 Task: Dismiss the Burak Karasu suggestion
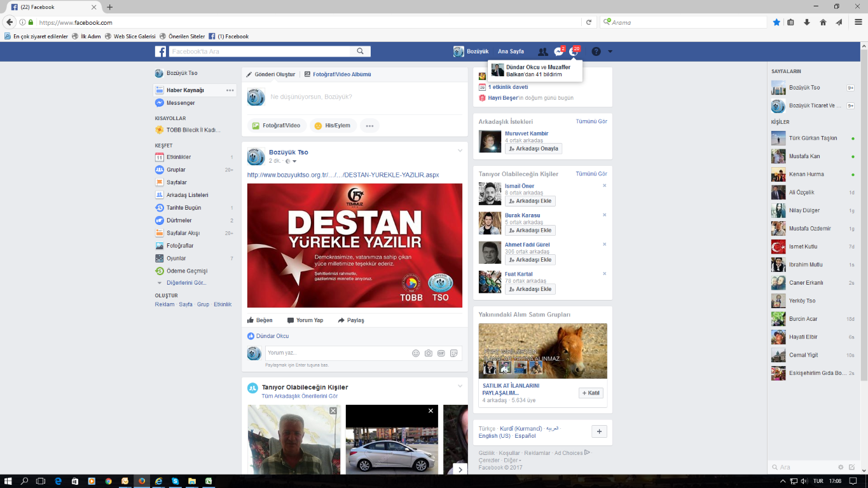pos(604,215)
